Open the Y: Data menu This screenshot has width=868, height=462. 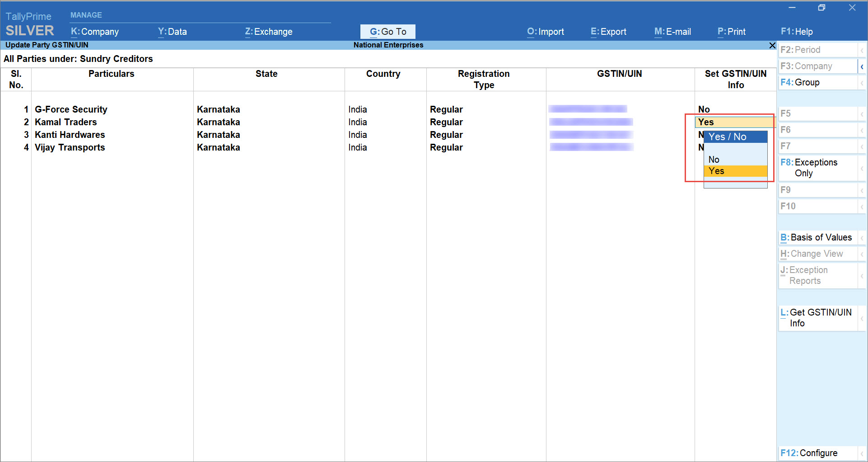point(172,32)
